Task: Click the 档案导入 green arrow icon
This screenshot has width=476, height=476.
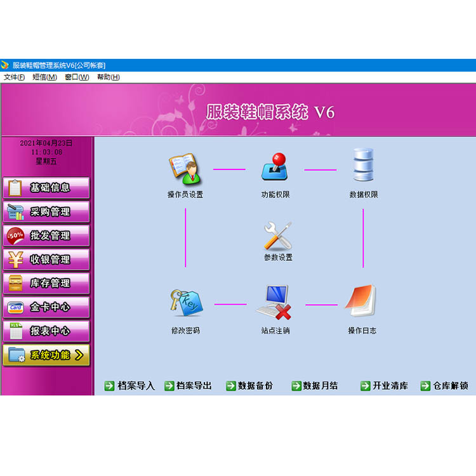Action: (x=109, y=385)
